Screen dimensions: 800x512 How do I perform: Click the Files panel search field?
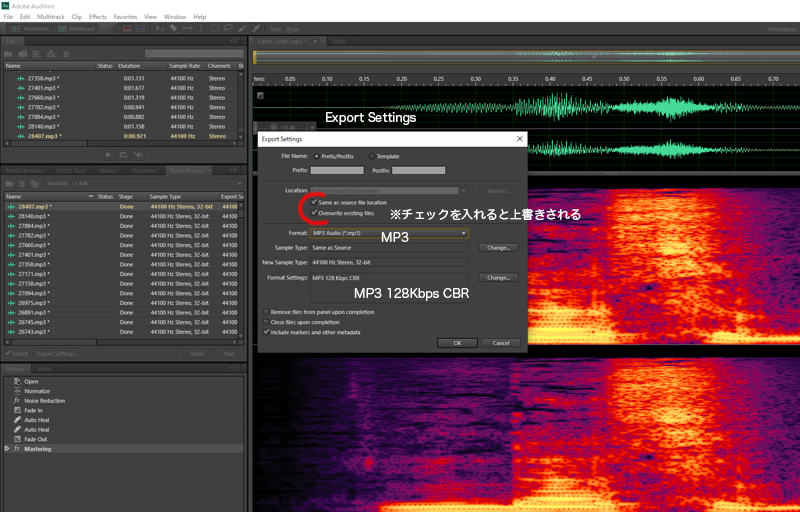point(194,54)
